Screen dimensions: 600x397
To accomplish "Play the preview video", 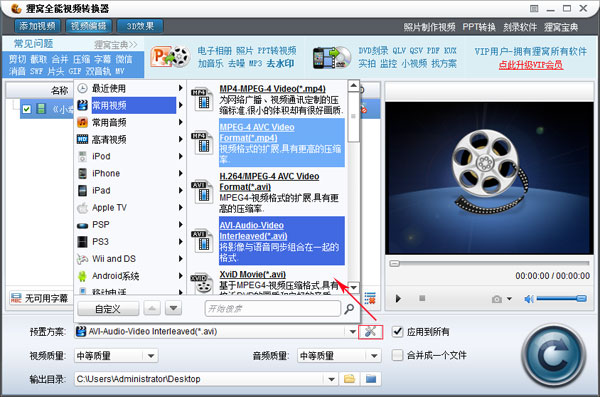I will pyautogui.click(x=398, y=299).
